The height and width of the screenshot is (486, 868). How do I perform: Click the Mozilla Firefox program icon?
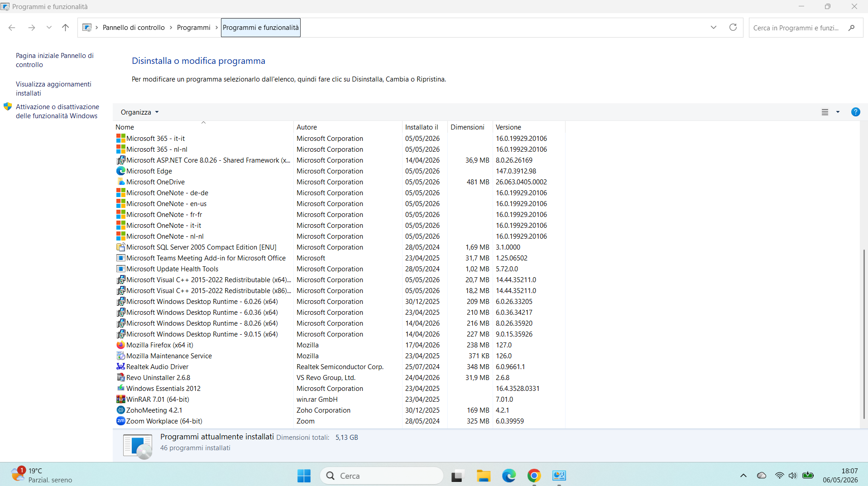coord(120,345)
